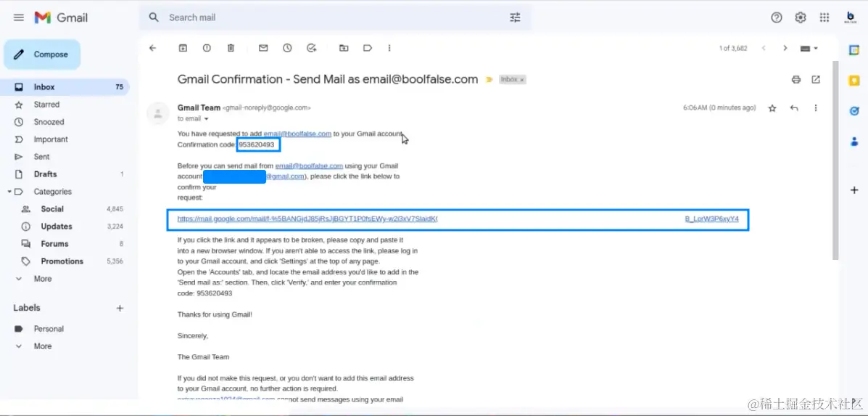Screen dimensions: 868x416
Task: Open the Google apps grid
Action: pyautogui.click(x=824, y=17)
